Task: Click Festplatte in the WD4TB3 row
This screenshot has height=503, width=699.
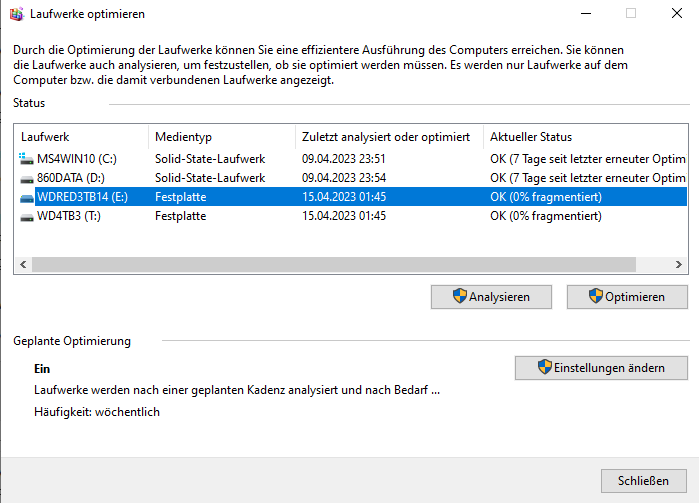Action: point(181,216)
